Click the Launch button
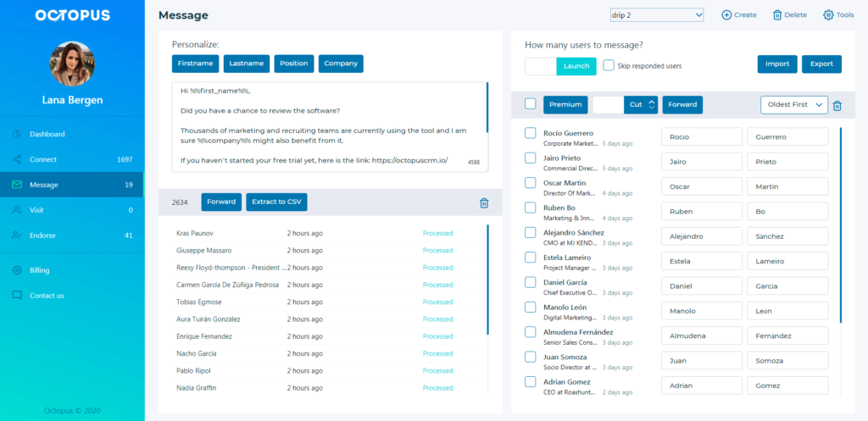The width and height of the screenshot is (868, 421). pos(576,66)
